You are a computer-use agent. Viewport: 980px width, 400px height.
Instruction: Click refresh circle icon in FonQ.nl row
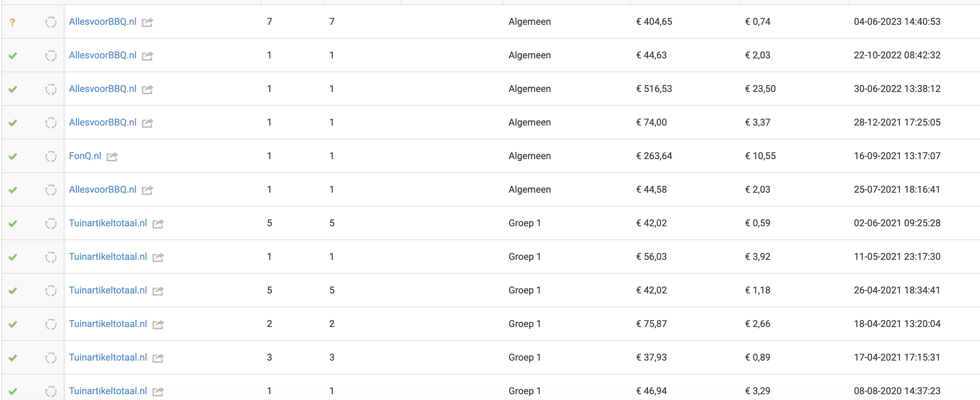(x=51, y=157)
